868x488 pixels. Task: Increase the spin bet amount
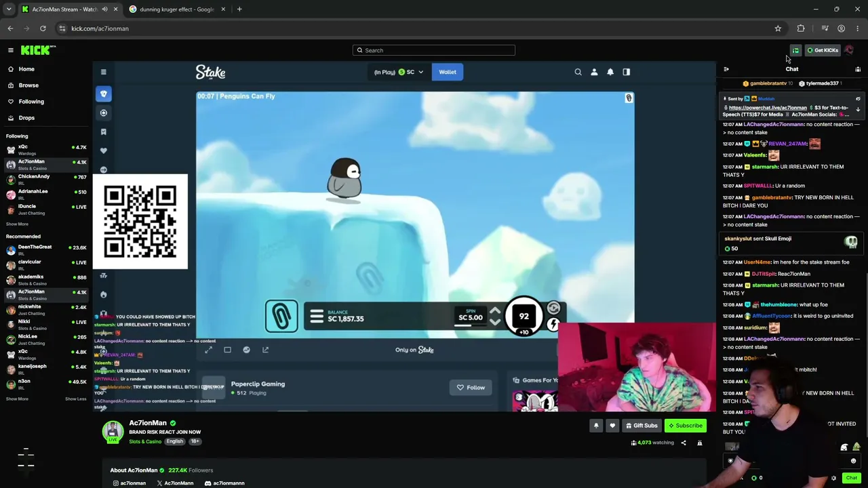coord(495,312)
